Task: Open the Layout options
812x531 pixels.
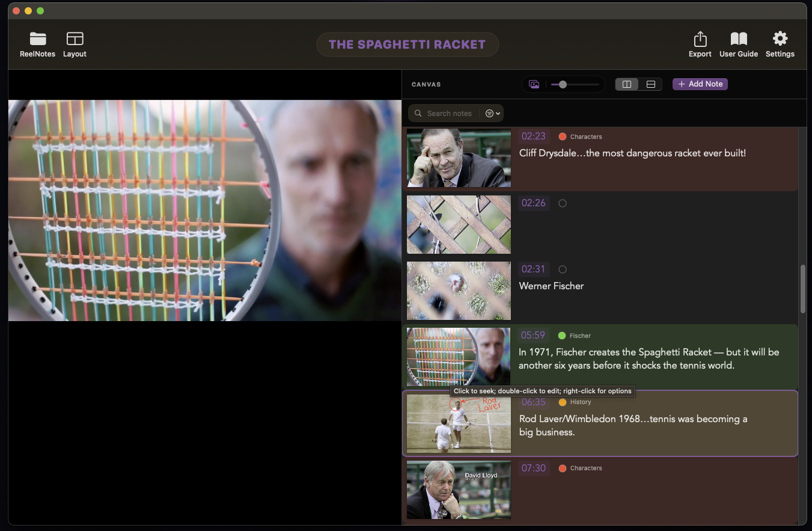Action: tap(75, 40)
